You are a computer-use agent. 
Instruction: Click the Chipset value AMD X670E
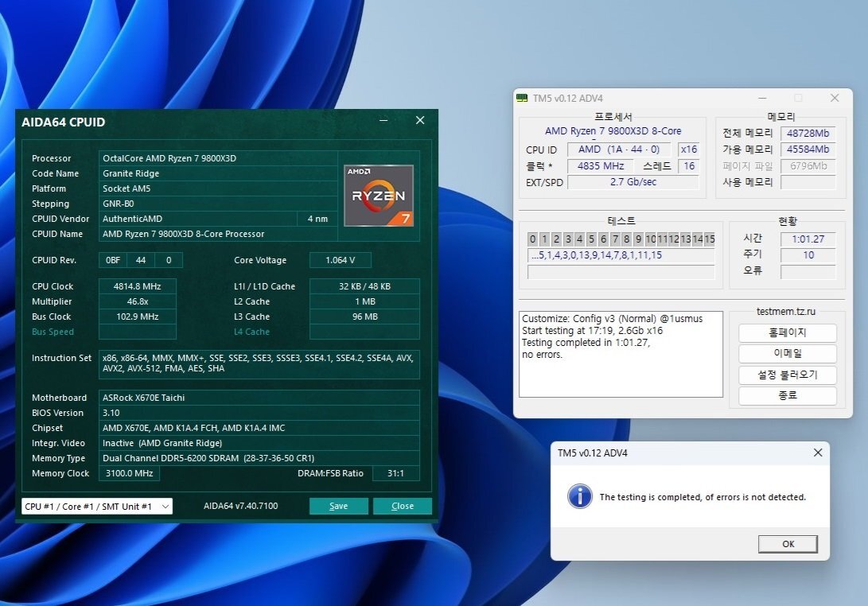(259, 428)
